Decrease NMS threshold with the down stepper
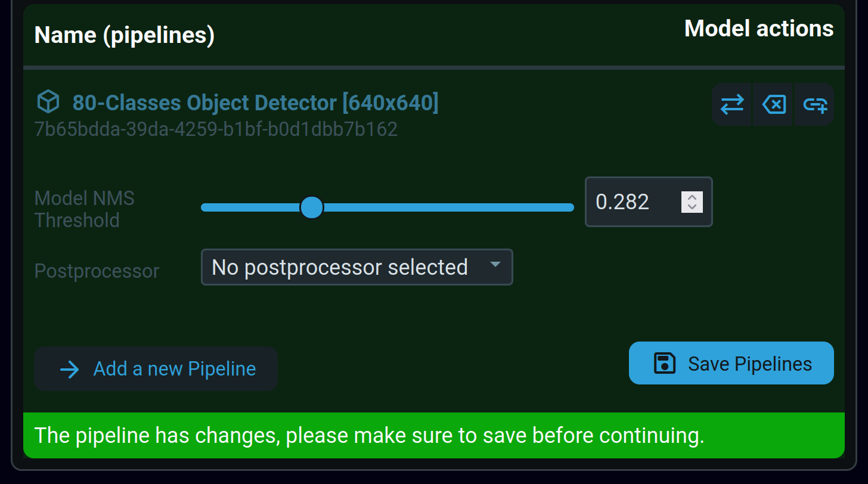868x484 pixels. (692, 207)
